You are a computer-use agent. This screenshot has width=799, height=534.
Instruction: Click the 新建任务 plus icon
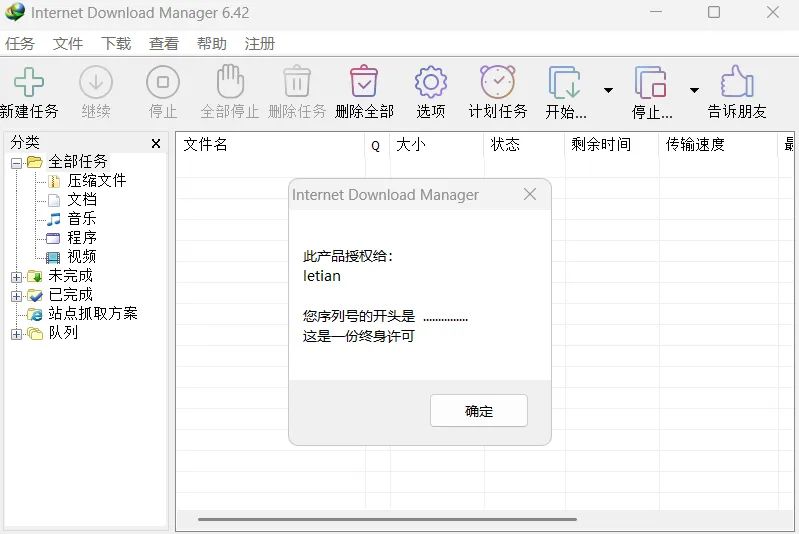coord(29,82)
